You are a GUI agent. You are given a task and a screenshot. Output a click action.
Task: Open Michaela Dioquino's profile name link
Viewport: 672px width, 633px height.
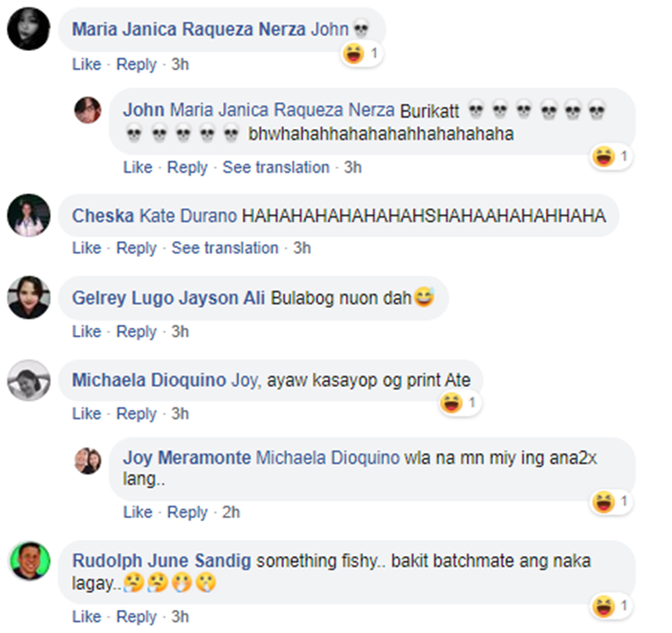click(x=149, y=380)
